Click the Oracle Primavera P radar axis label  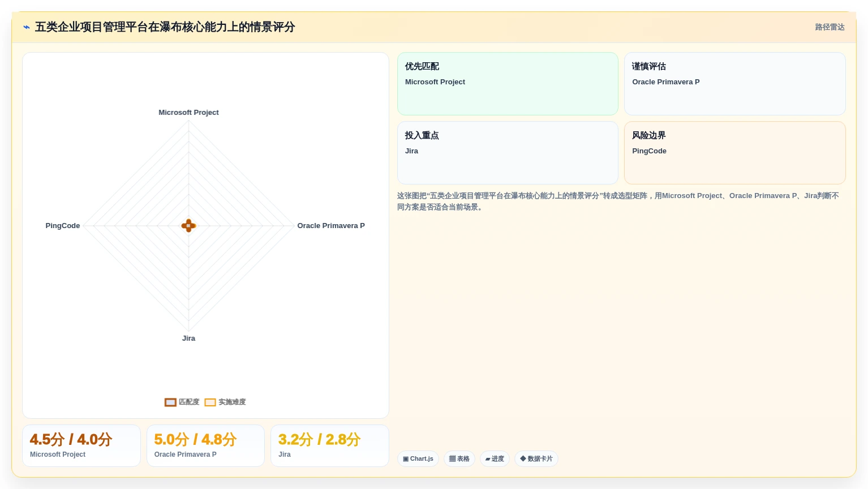[x=331, y=226]
